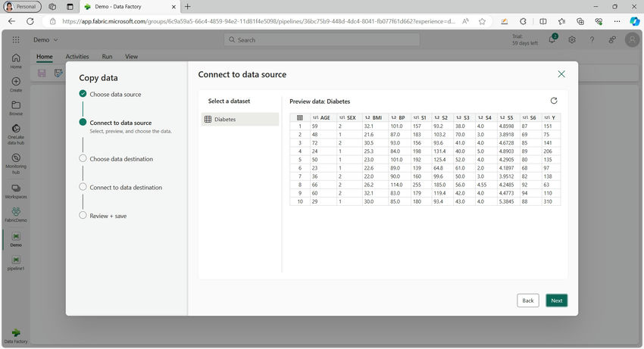Image resolution: width=644 pixels, height=349 pixels.
Task: Switch to the View tab
Action: click(x=131, y=57)
